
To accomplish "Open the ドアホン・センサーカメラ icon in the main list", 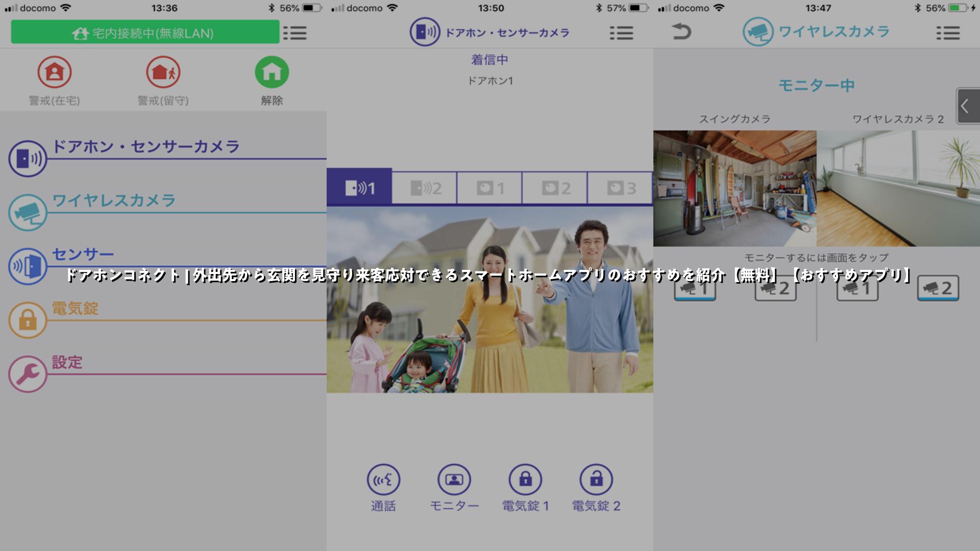I will 28,159.
